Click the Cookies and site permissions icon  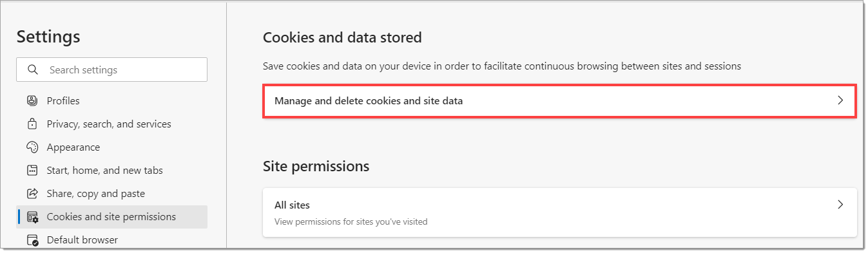pyautogui.click(x=32, y=217)
